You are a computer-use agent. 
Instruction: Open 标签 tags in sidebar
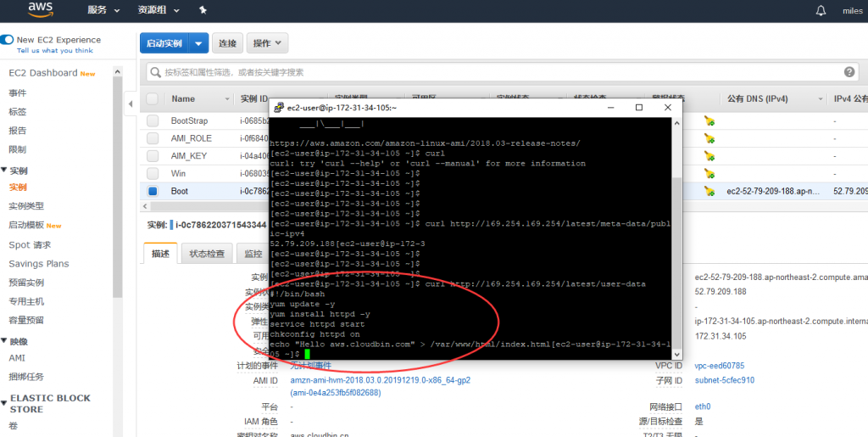[x=18, y=112]
